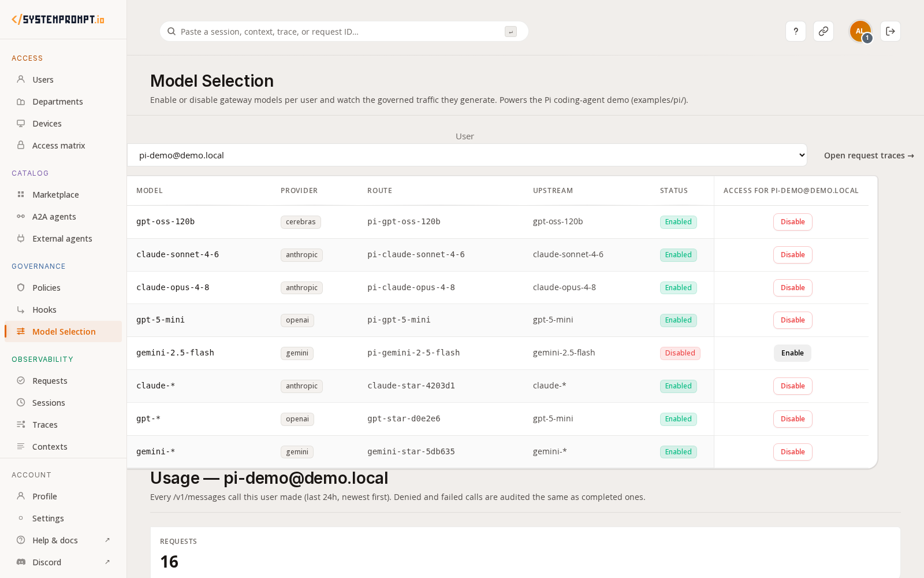
Task: Go to the Traces page
Action: click(x=63, y=424)
